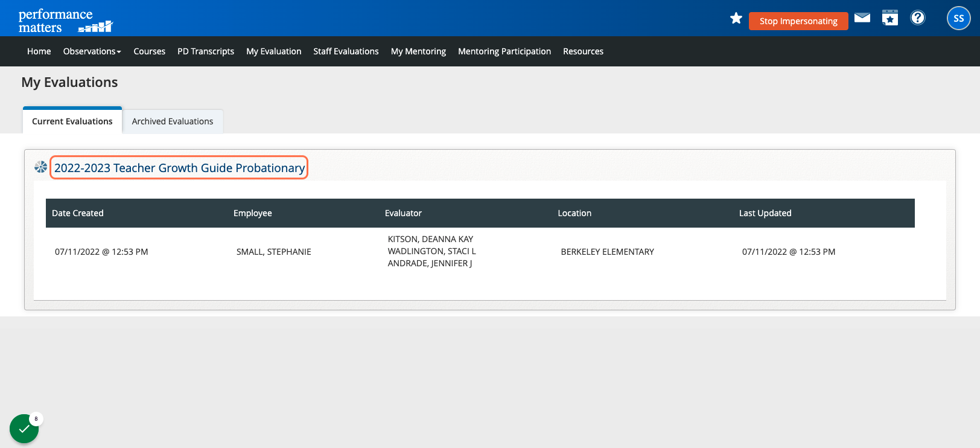980x448 pixels.
Task: Go to Home in navigation bar
Action: click(39, 51)
